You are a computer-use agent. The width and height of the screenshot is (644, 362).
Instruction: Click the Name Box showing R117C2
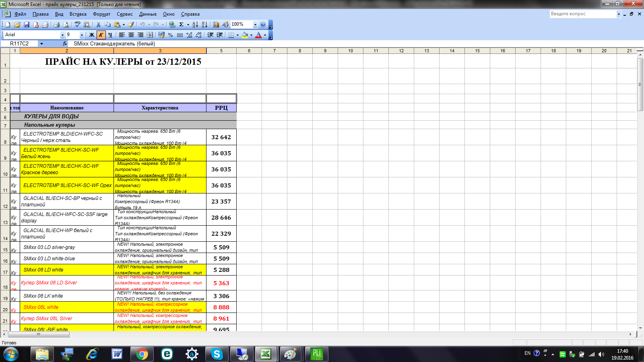pyautogui.click(x=20, y=43)
